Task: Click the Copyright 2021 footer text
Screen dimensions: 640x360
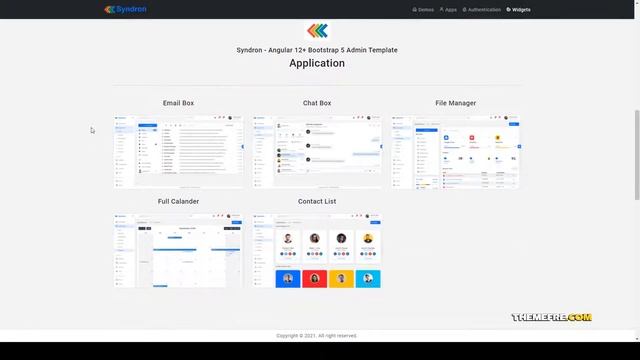Action: [x=317, y=336]
